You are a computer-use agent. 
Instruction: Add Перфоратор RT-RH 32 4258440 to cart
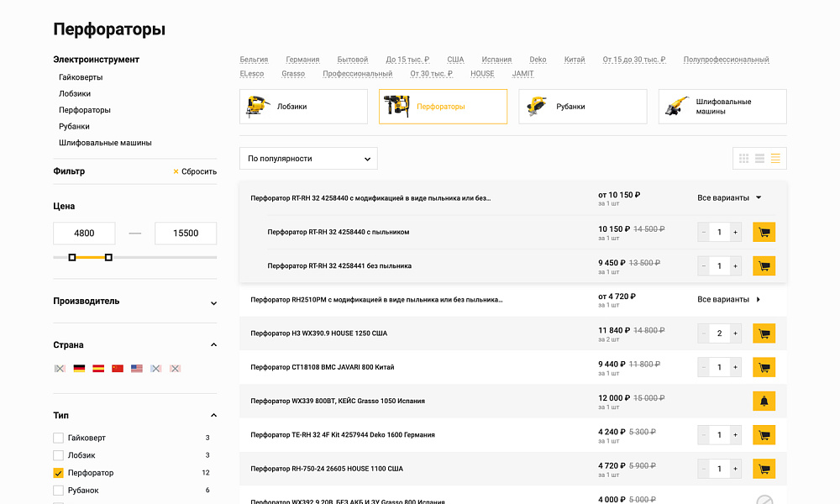(x=764, y=232)
